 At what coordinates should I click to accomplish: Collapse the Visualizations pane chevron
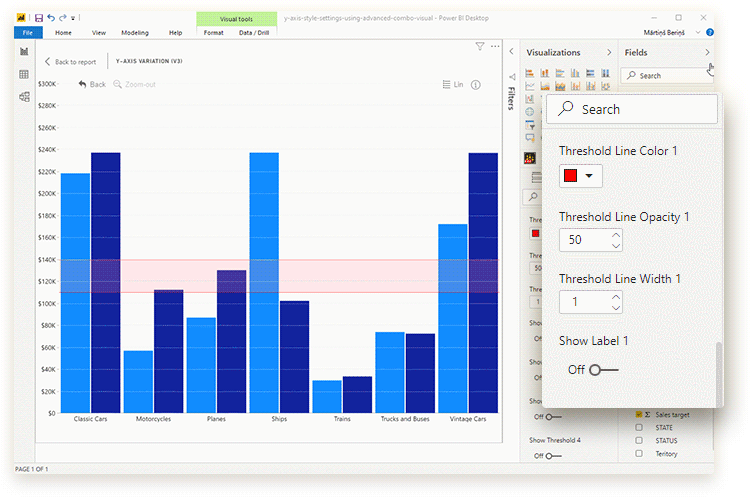(609, 52)
